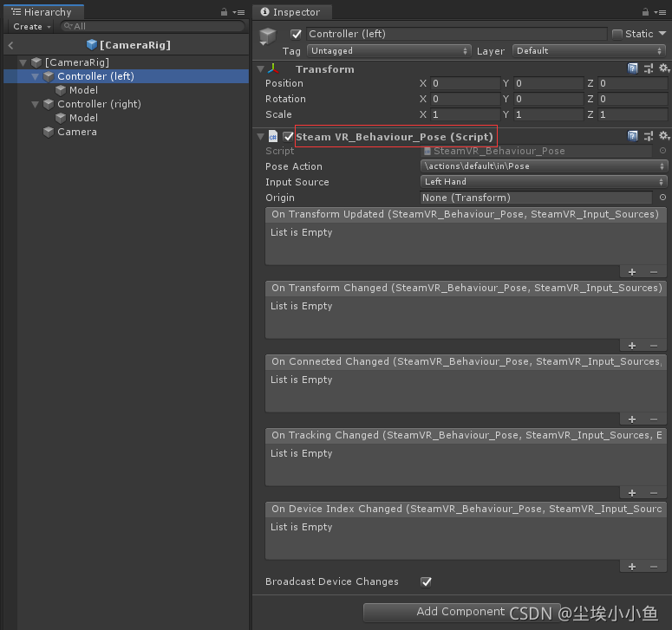Click the Scale Z value field
Image resolution: width=672 pixels, height=630 pixels.
point(633,114)
